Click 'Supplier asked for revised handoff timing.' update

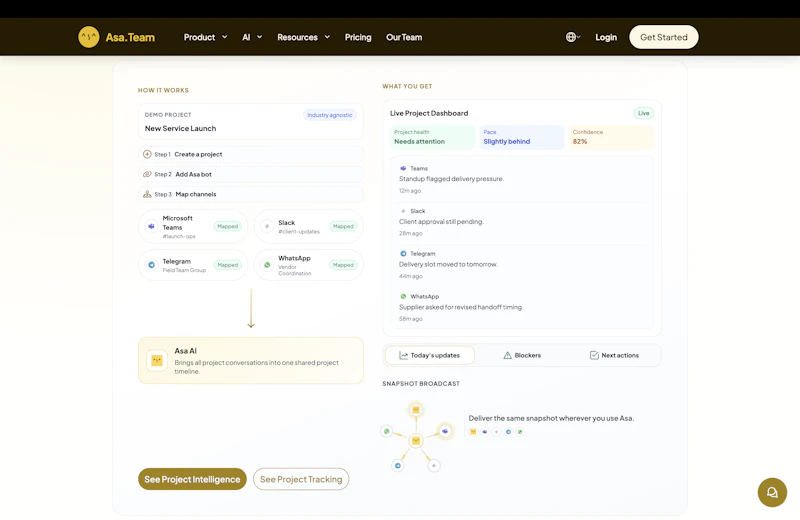(461, 307)
